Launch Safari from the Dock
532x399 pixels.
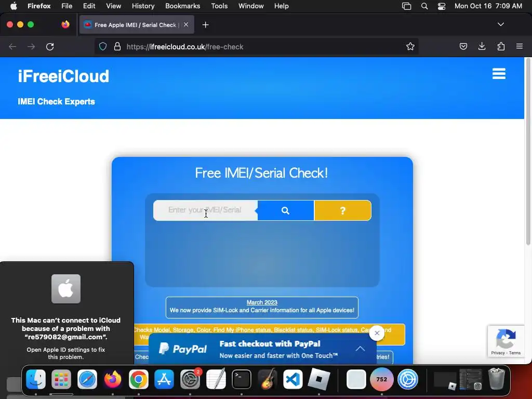click(87, 379)
